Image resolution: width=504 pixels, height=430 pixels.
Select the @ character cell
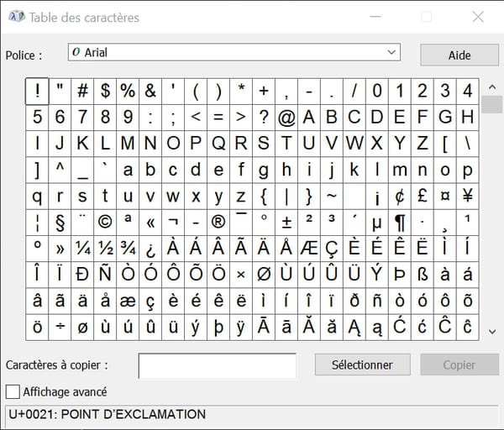286,118
